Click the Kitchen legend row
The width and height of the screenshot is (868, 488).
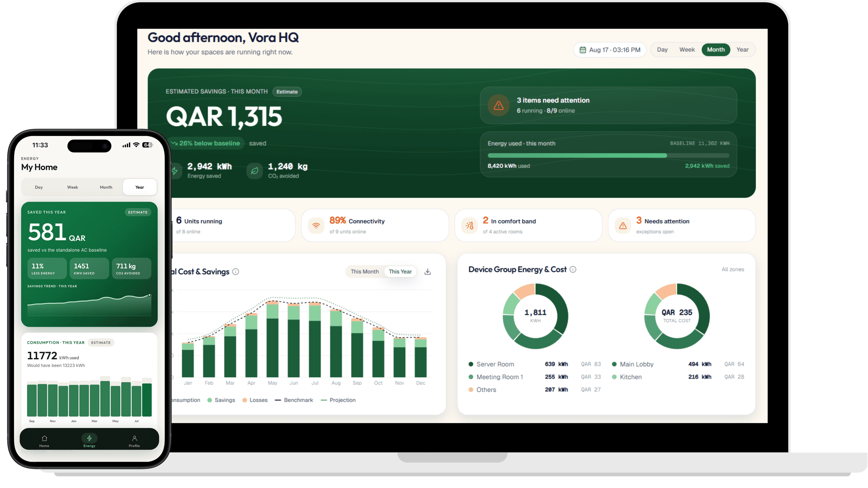click(x=678, y=377)
